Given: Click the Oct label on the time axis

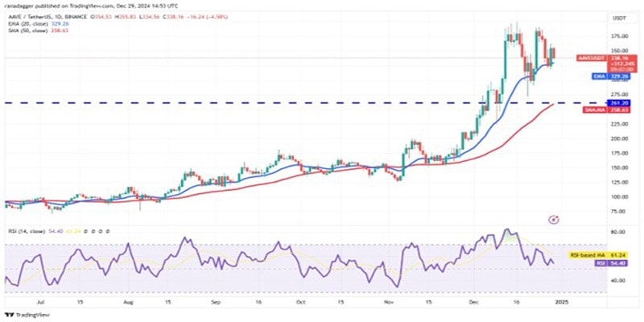Looking at the screenshot, I should coord(301,302).
